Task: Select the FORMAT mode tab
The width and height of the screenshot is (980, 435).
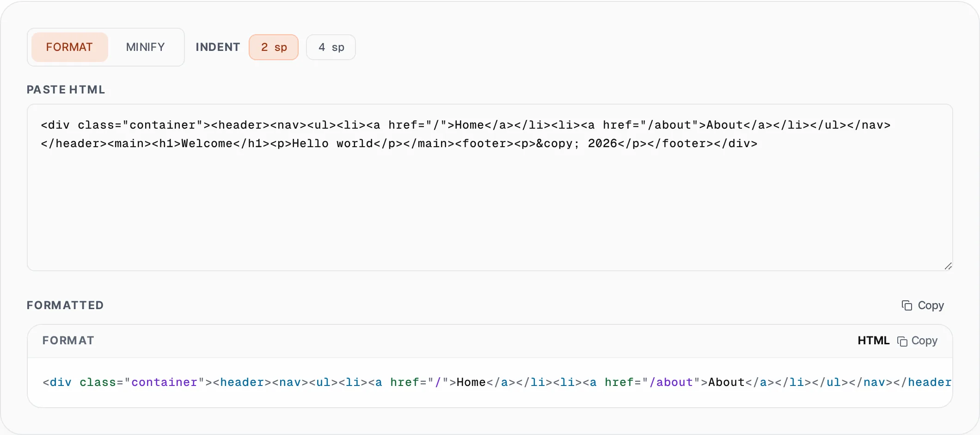Action: (x=69, y=47)
